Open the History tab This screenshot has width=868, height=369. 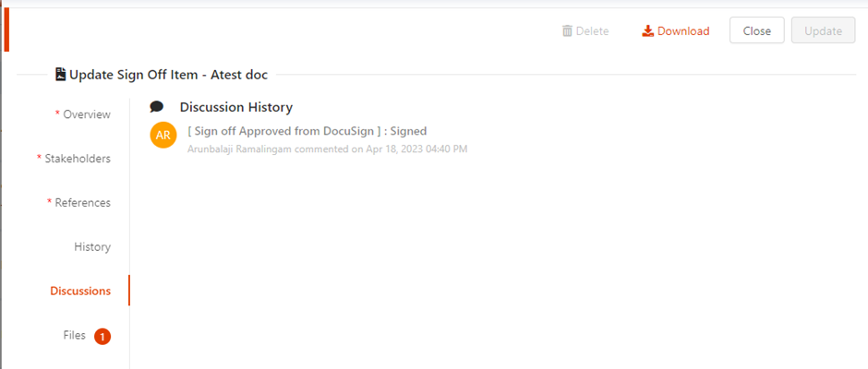tap(92, 246)
